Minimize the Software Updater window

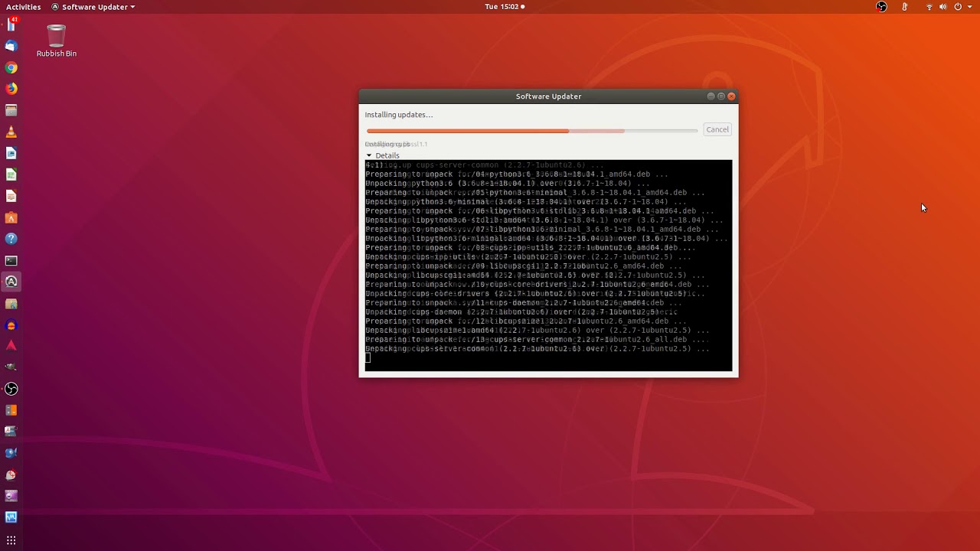coord(710,96)
